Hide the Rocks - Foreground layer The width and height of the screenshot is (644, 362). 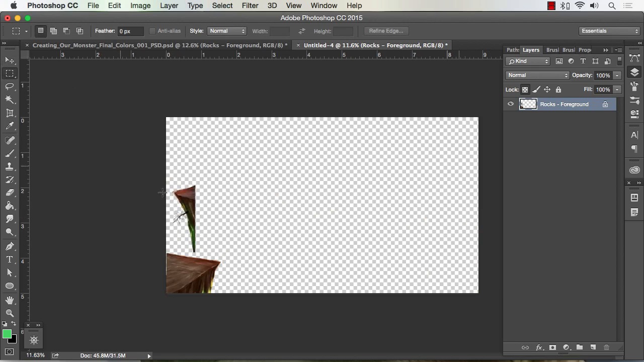click(x=511, y=104)
